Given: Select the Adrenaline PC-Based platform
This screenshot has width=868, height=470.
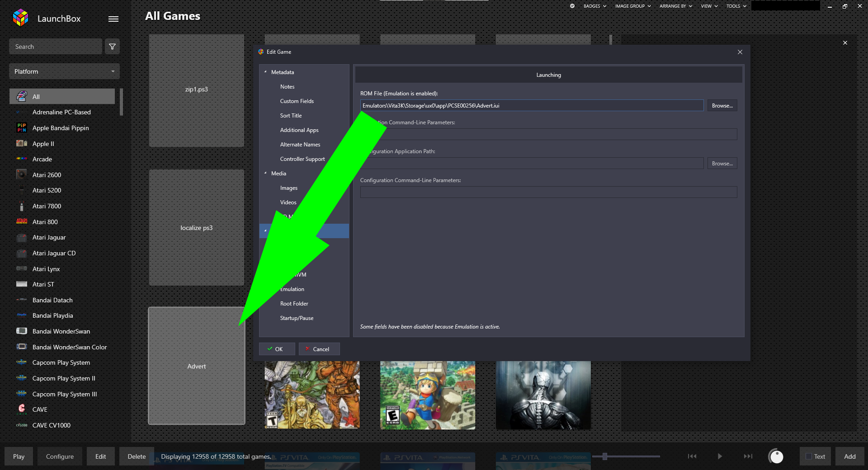Looking at the screenshot, I should 62,112.
